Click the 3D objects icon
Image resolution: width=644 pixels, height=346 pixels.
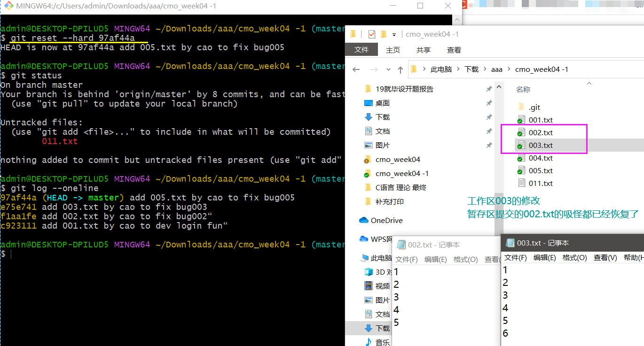pyautogui.click(x=369, y=272)
